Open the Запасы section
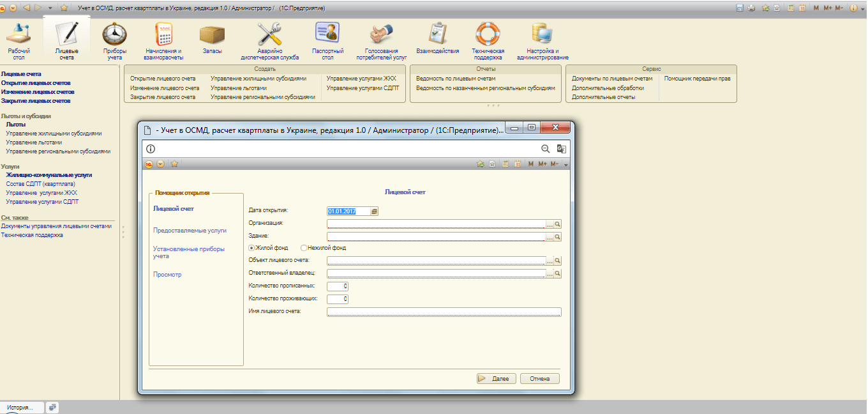Screen dimensions: 868x414 (213, 41)
